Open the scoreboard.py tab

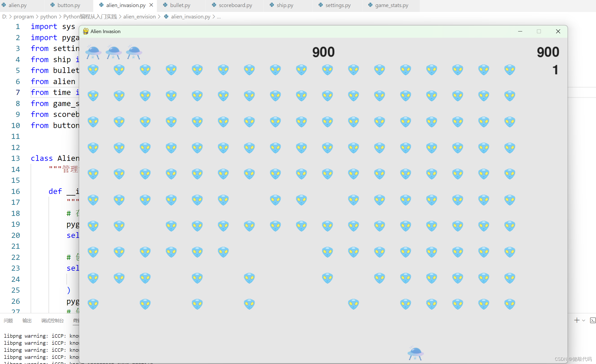[x=235, y=5]
